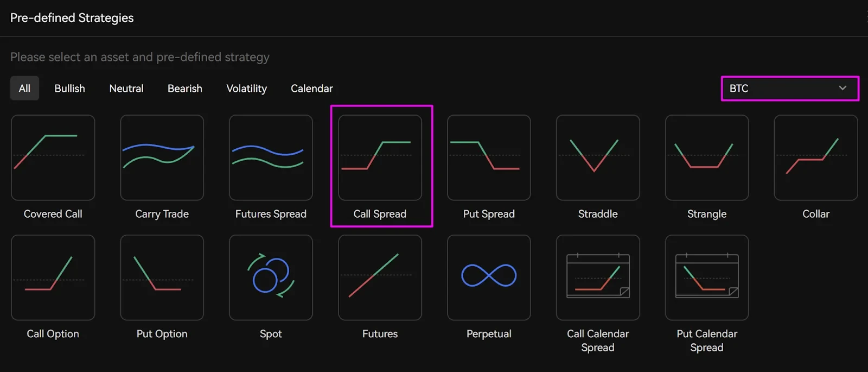Viewport: 868px width, 372px height.
Task: Click the Spot circular arrows icon
Action: coord(271,278)
